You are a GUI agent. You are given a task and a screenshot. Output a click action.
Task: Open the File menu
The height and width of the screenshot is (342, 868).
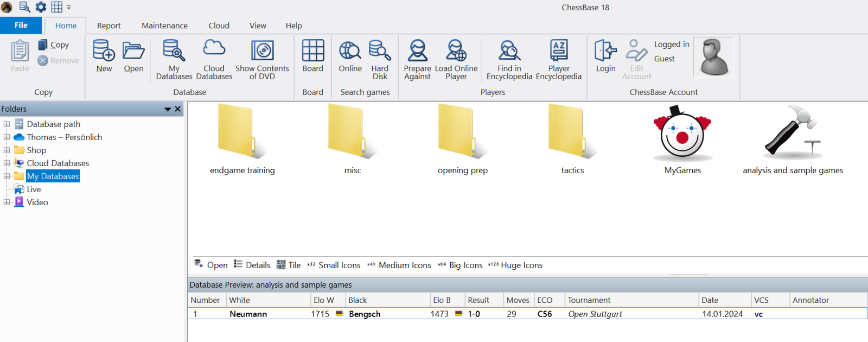click(21, 26)
